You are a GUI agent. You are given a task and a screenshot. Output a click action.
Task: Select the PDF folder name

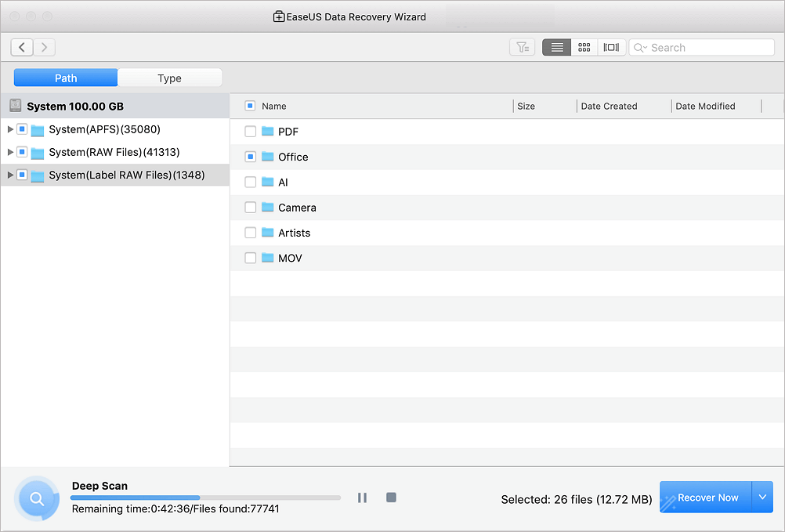point(288,132)
